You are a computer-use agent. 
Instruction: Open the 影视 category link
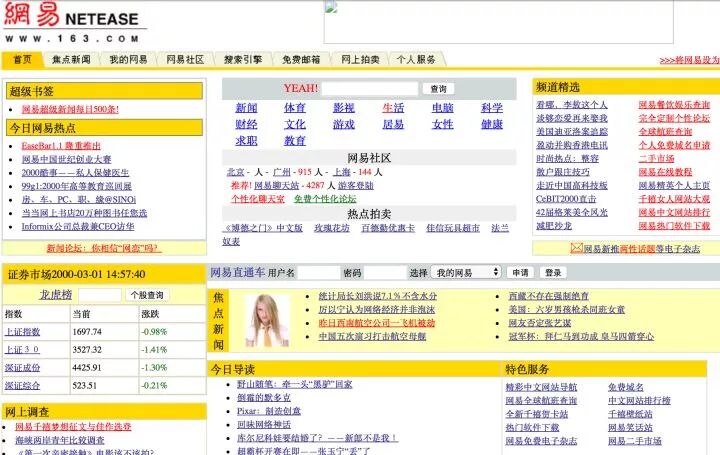(x=344, y=108)
